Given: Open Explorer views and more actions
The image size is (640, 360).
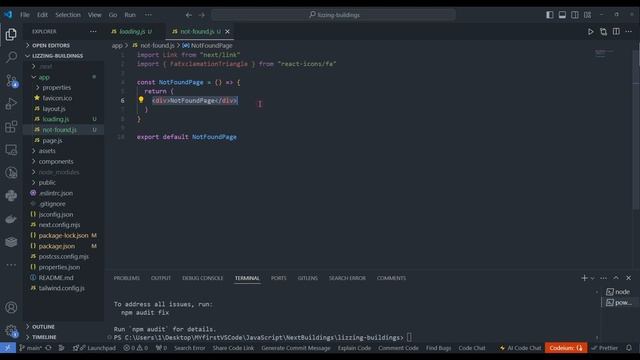Looking at the screenshot, I should click(93, 31).
